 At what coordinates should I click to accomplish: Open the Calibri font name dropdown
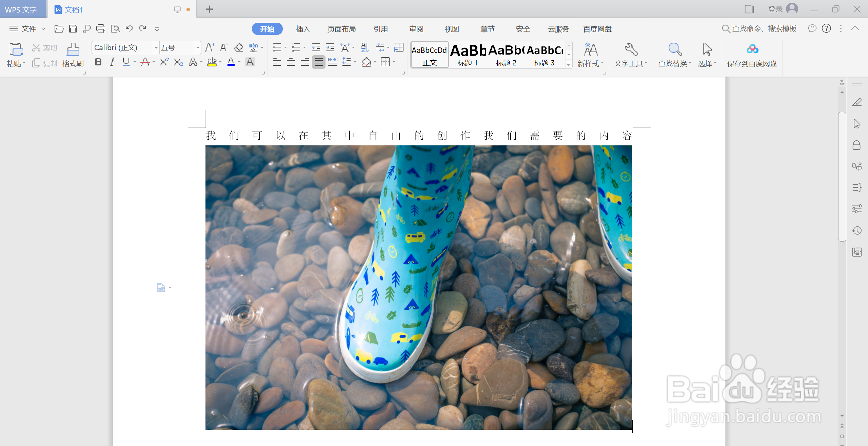[x=156, y=48]
